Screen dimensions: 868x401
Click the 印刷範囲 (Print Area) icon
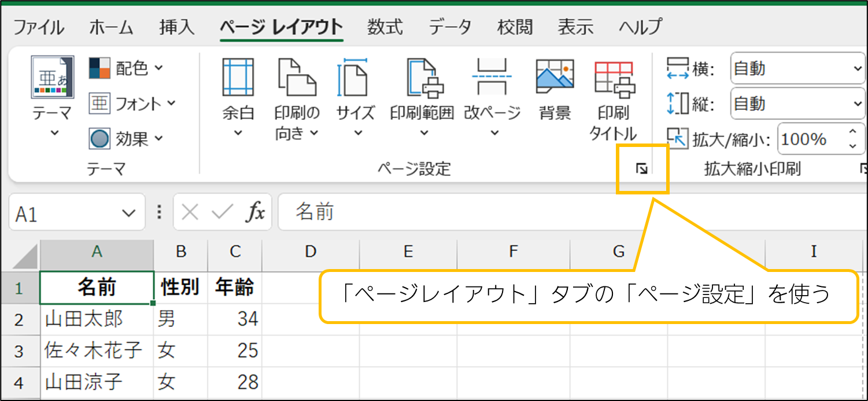pos(422,78)
